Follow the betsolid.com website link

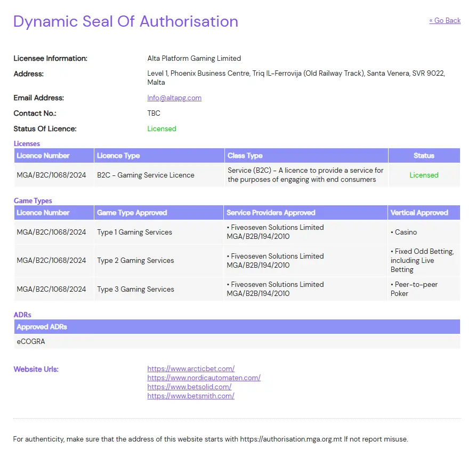click(189, 387)
